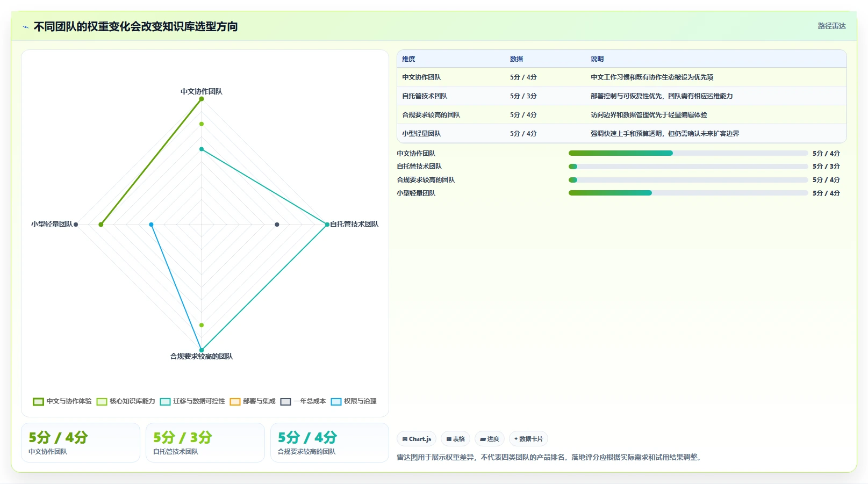Open the 5分 / 3分 自托管技术团队 data card
This screenshot has width=868, height=484.
(205, 443)
